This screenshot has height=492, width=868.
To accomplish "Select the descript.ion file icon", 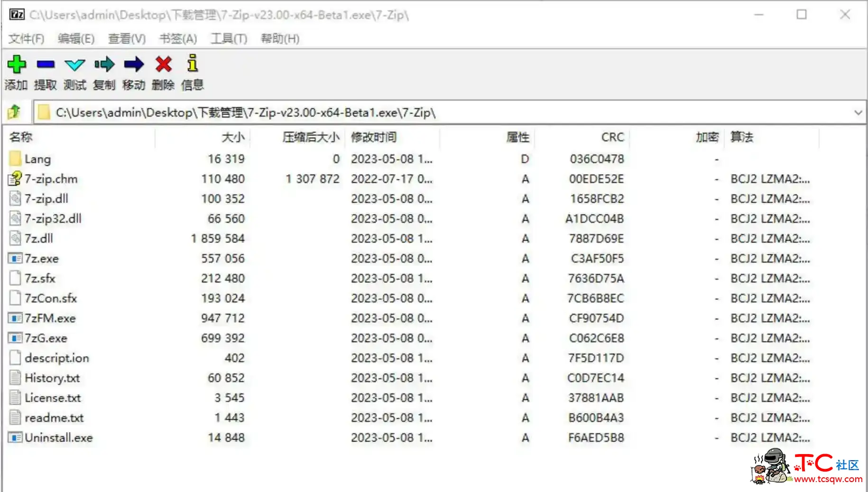I will [x=15, y=358].
